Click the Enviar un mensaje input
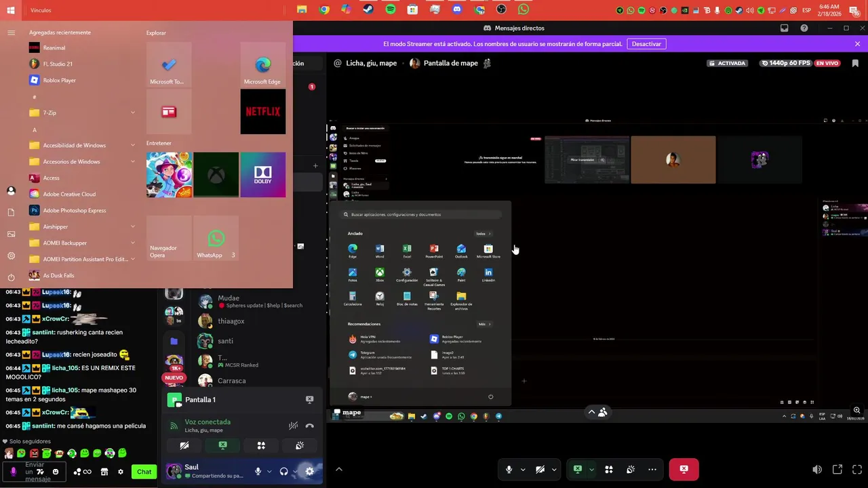This screenshot has width=868, height=488. [x=34, y=472]
